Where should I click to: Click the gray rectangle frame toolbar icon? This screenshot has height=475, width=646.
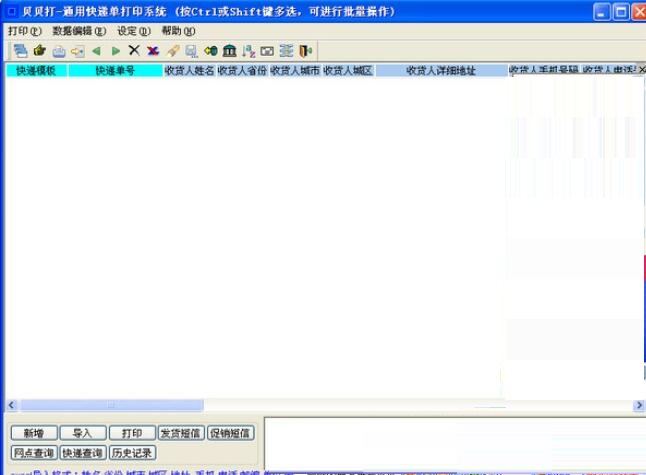coord(267,51)
